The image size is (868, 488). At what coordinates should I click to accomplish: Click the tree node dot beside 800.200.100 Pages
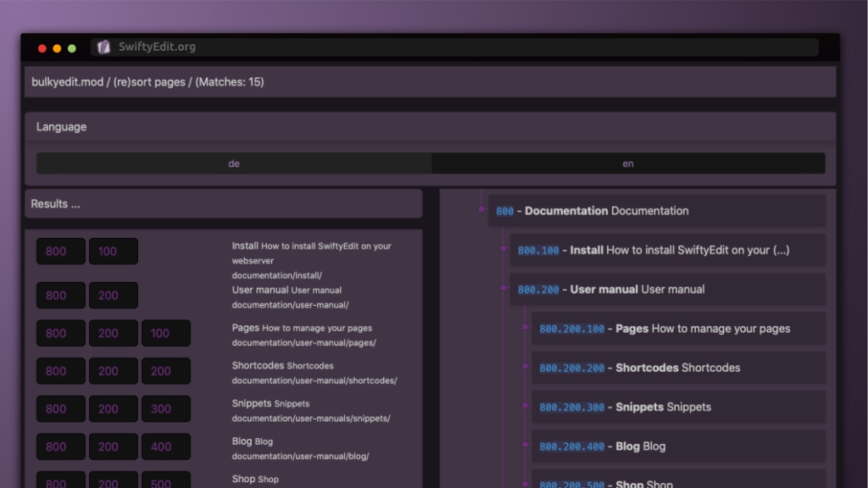coord(525,327)
